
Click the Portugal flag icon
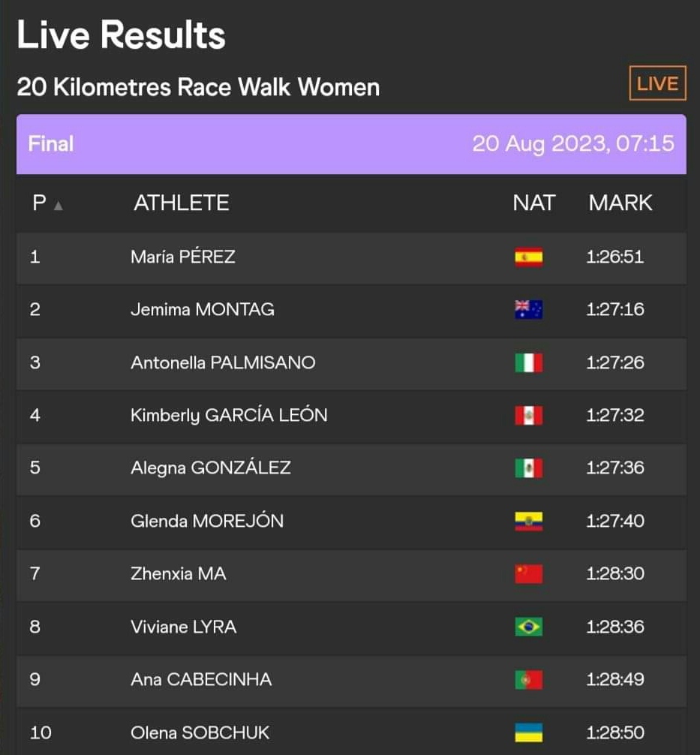coord(528,680)
